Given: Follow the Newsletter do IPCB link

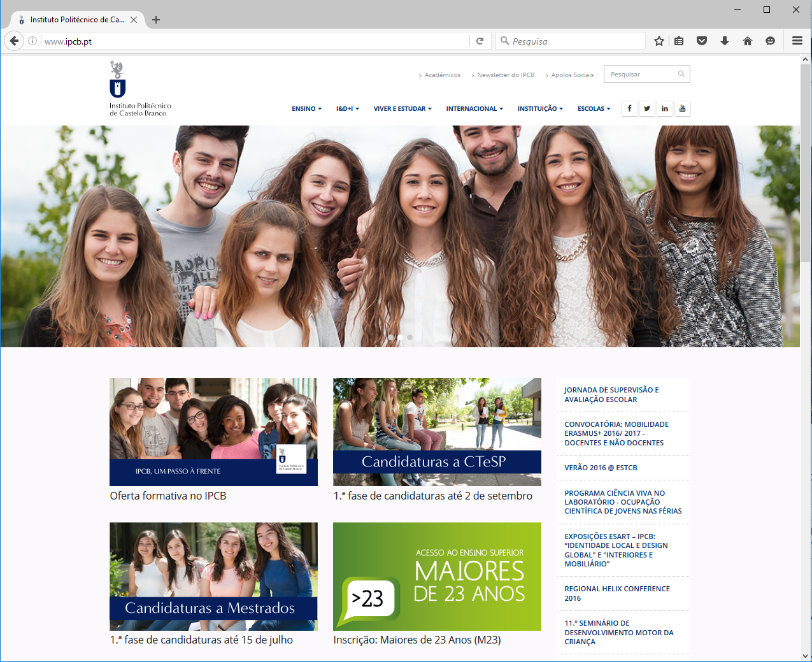Looking at the screenshot, I should [506, 75].
